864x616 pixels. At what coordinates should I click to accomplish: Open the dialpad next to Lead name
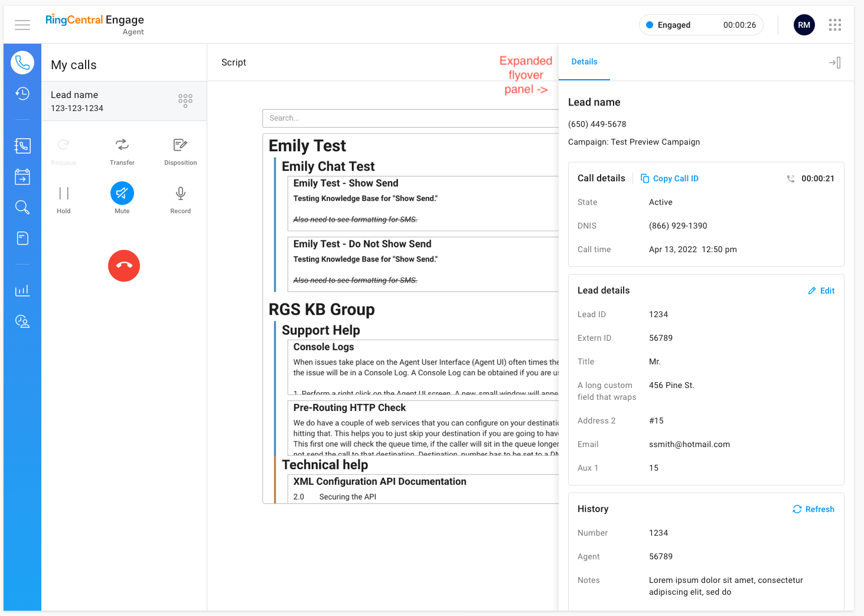[x=185, y=100]
